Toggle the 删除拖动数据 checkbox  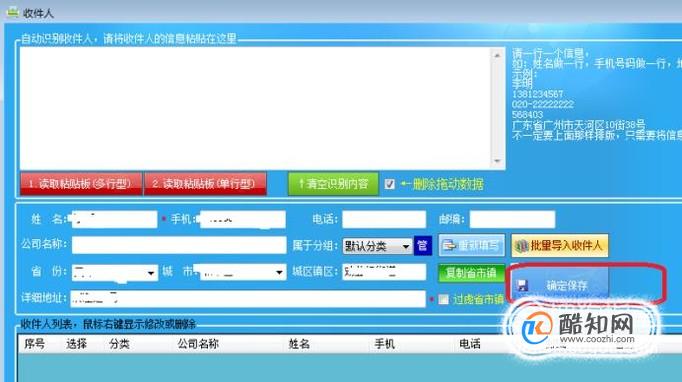click(390, 184)
